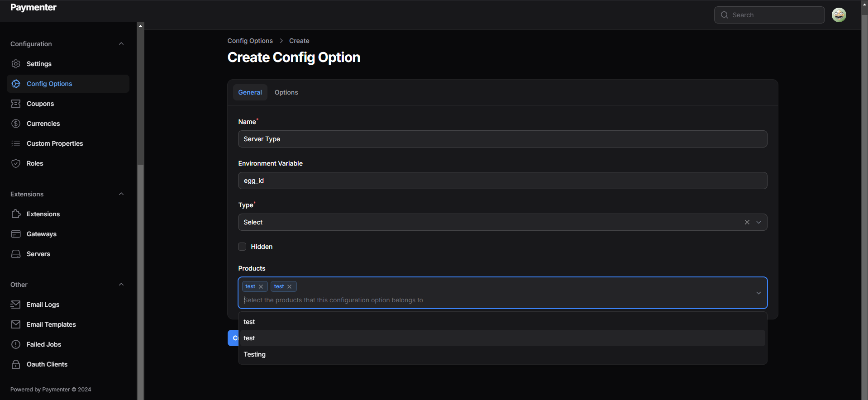868x400 pixels.
Task: Collapse the Extensions sidebar group
Action: [121, 194]
